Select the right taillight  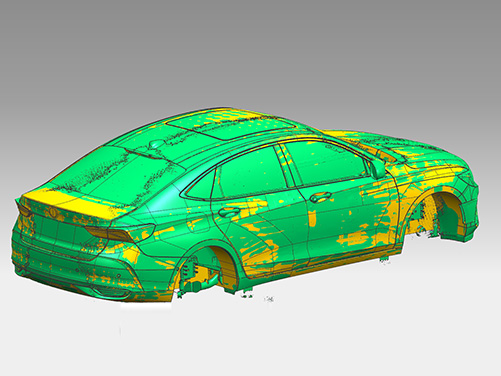tap(121, 232)
